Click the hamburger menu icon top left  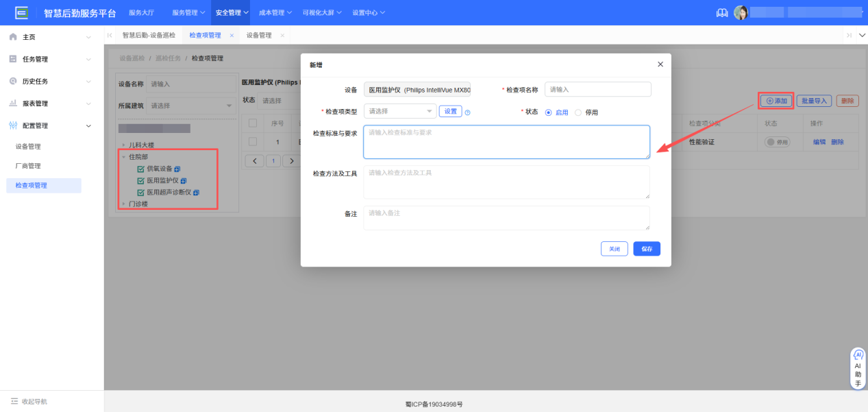(x=21, y=12)
